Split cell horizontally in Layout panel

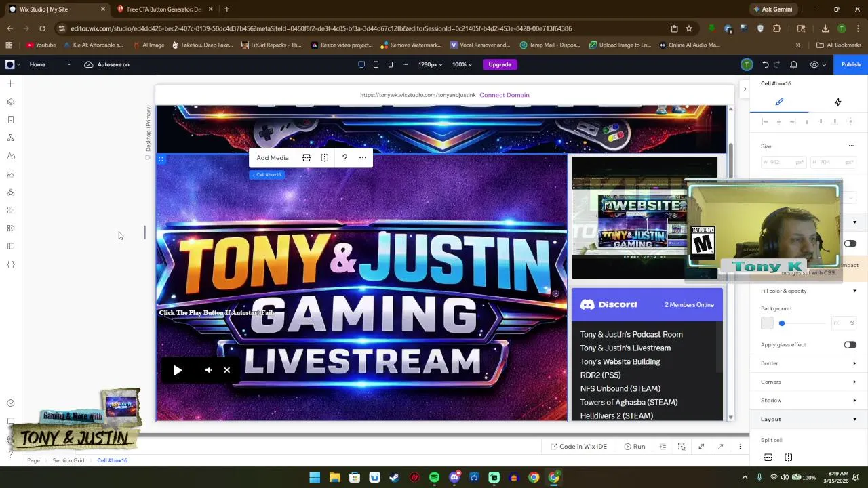coord(768,457)
